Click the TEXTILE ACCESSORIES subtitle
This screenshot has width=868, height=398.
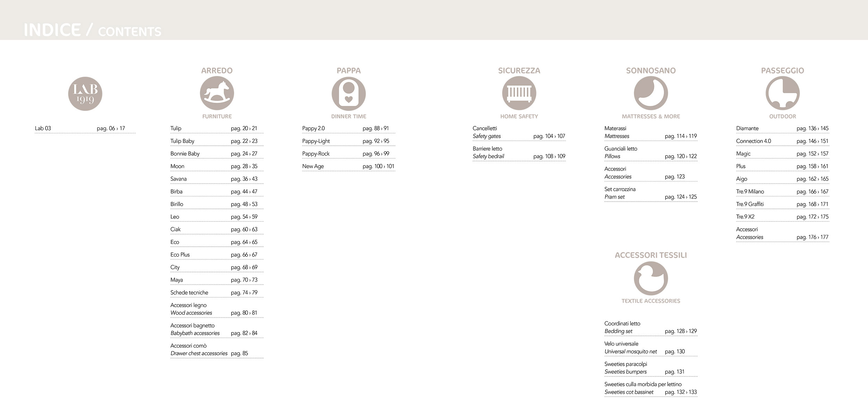coord(651,301)
